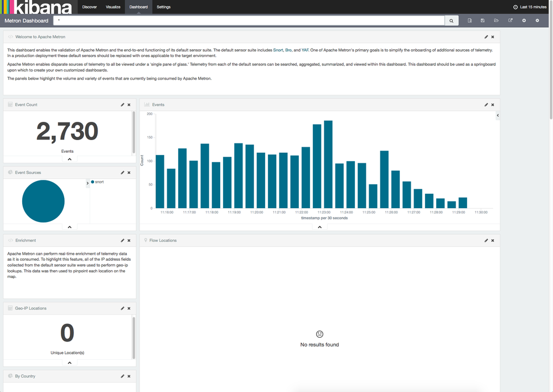The image size is (553, 392).
Task: Edit the Geo-IP Locations panel
Action: (x=122, y=308)
